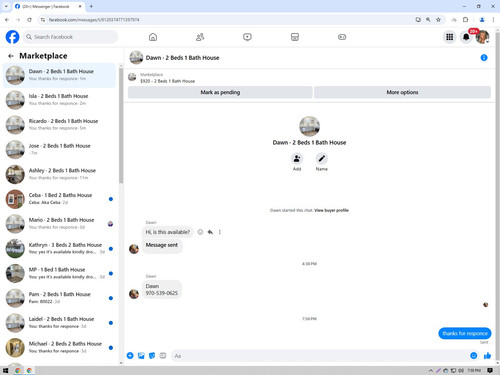The width and height of the screenshot is (500, 375).
Task: Click the address bar URL
Action: pyautogui.click(x=94, y=20)
